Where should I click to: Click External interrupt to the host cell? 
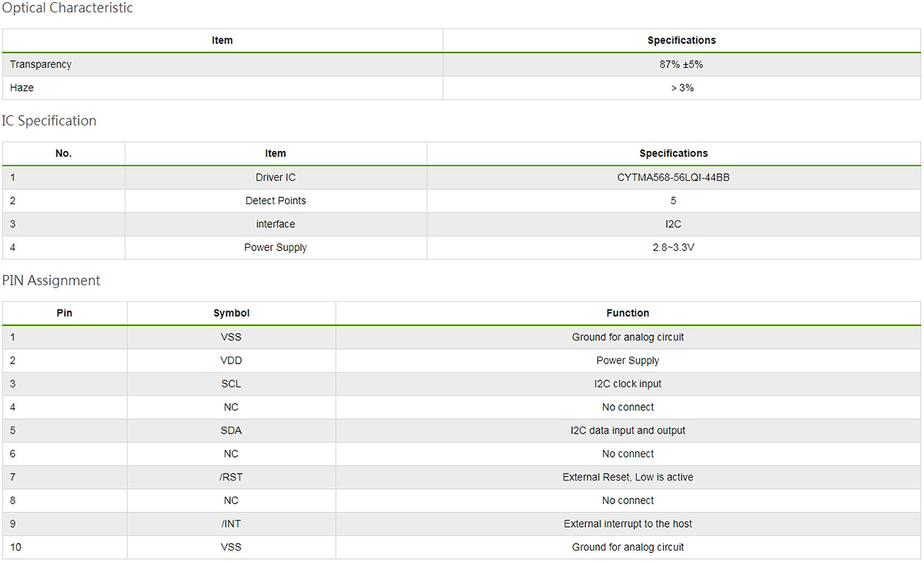pos(628,524)
